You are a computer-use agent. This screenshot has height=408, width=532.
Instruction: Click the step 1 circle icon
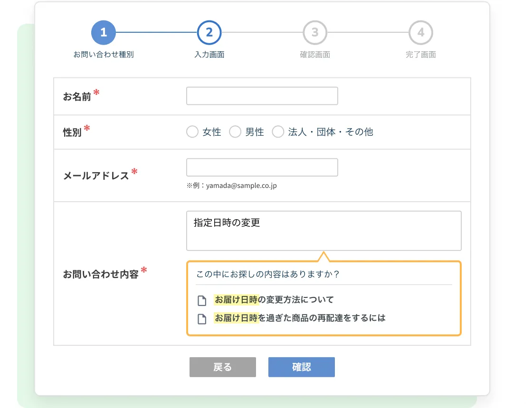(x=104, y=33)
